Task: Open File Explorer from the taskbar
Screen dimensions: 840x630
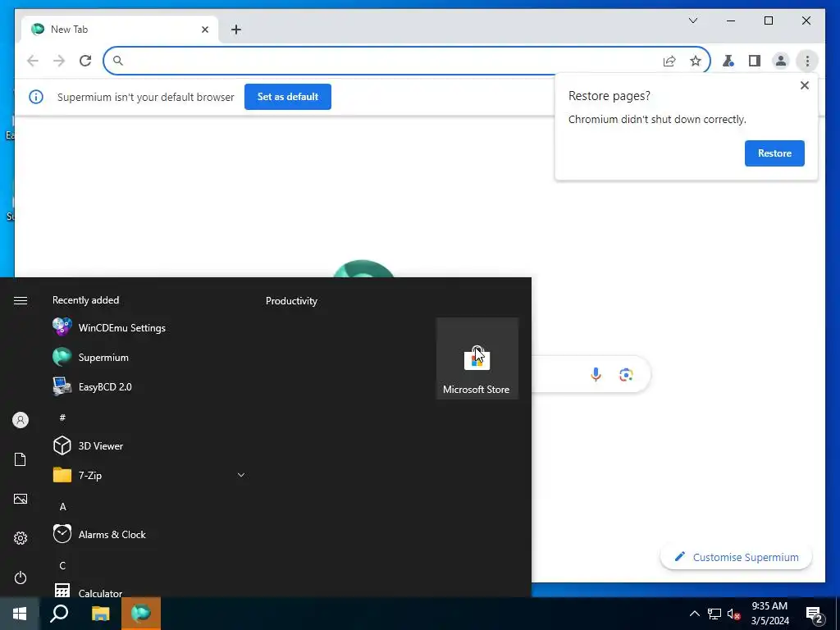Action: pyautogui.click(x=100, y=614)
